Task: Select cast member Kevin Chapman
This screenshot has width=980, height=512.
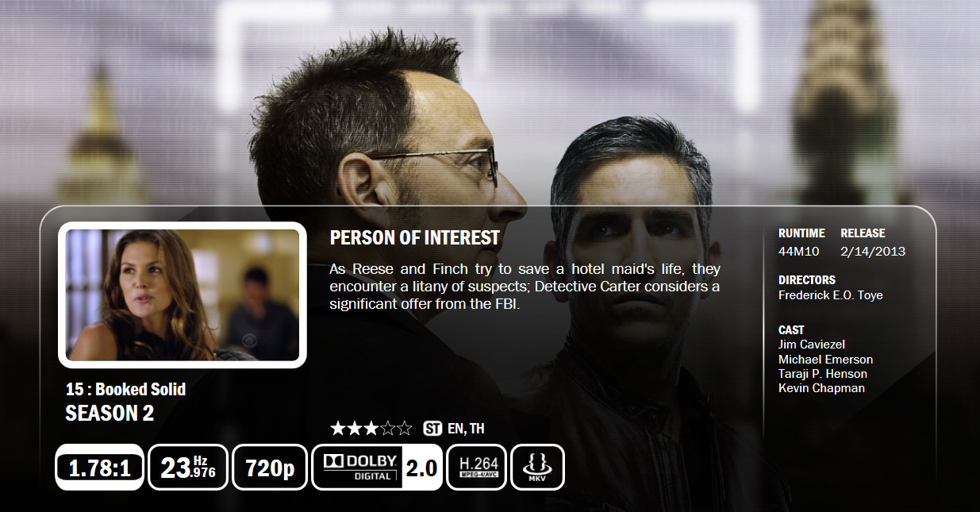Action: coord(821,388)
